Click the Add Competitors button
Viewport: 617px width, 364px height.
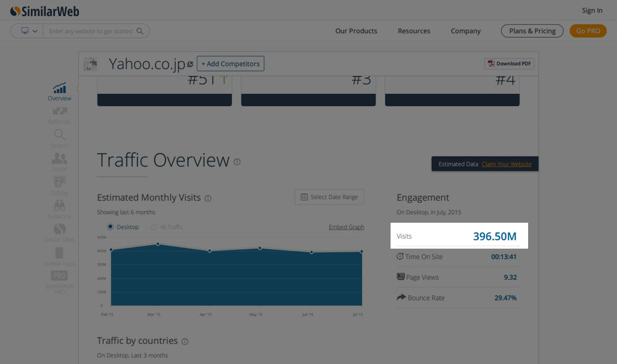231,64
